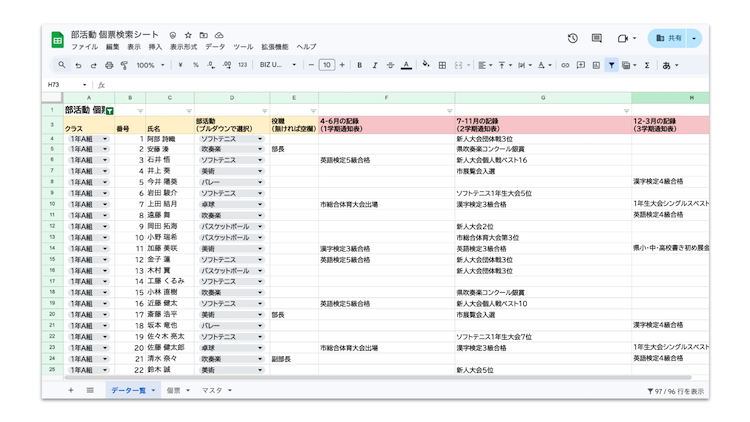750x422 pixels.
Task: Open the 部活動 filter in column D header
Action: click(x=264, y=111)
